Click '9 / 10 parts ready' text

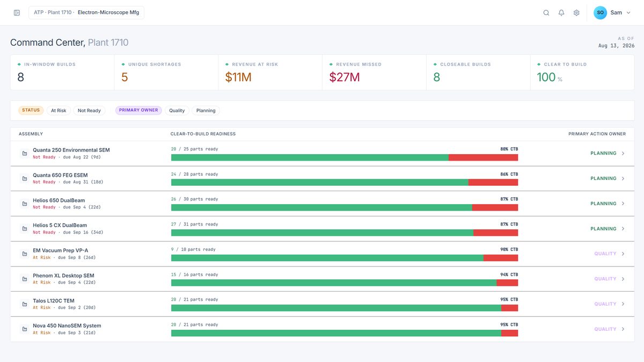point(193,249)
